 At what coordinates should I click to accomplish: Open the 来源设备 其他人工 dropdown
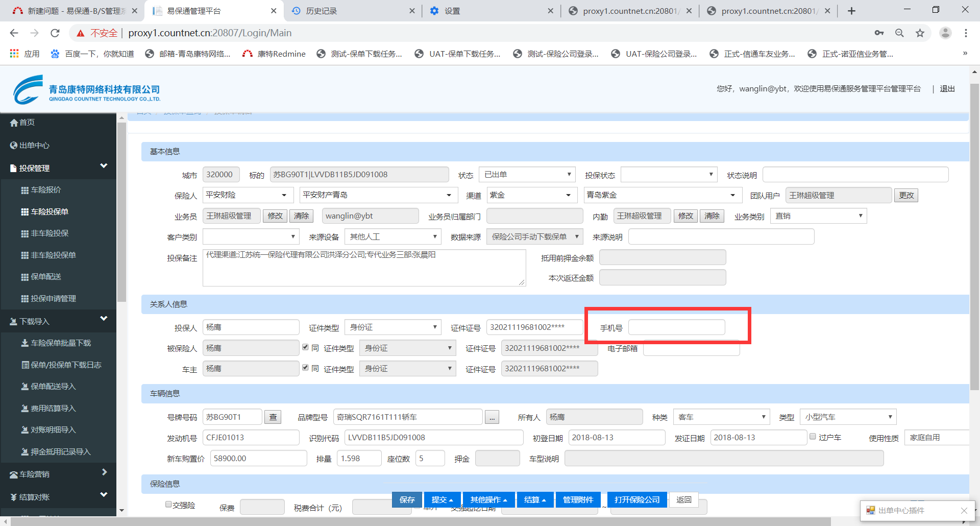[x=392, y=237]
